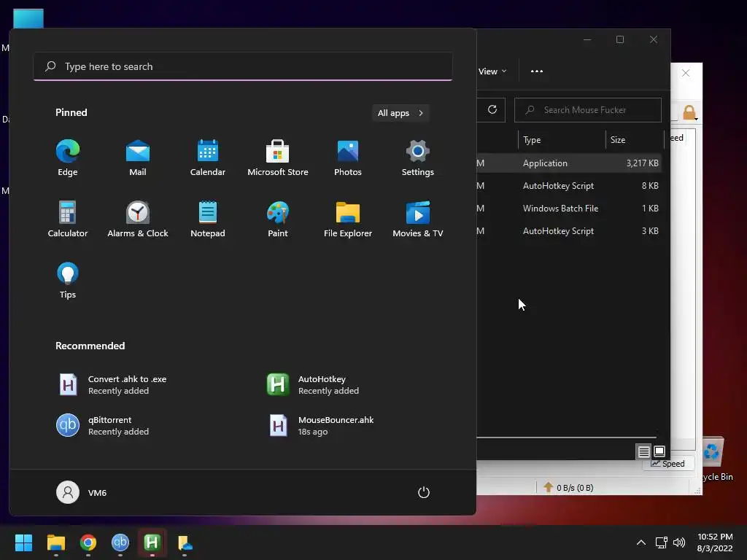Focus the Start menu search box
Image resolution: width=747 pixels, height=560 pixels.
coord(243,66)
